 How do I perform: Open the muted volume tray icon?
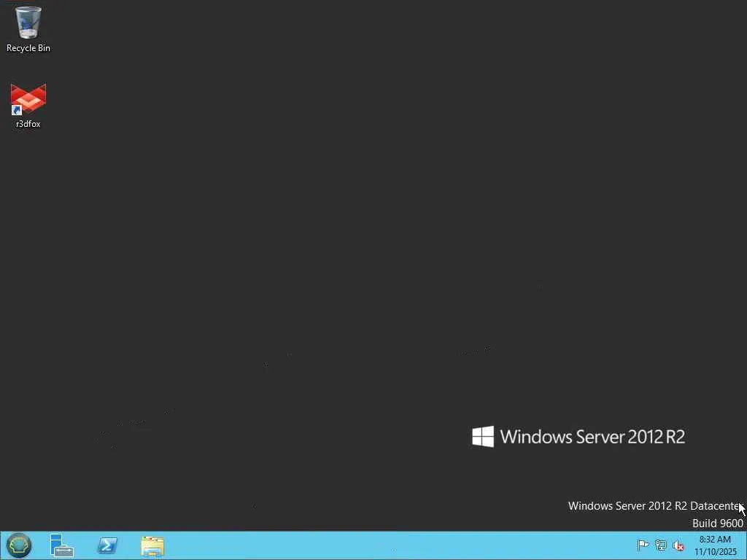coord(678,545)
